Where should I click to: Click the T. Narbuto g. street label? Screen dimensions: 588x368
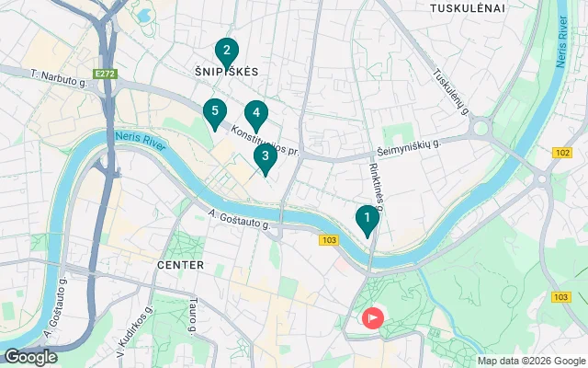pos(59,78)
